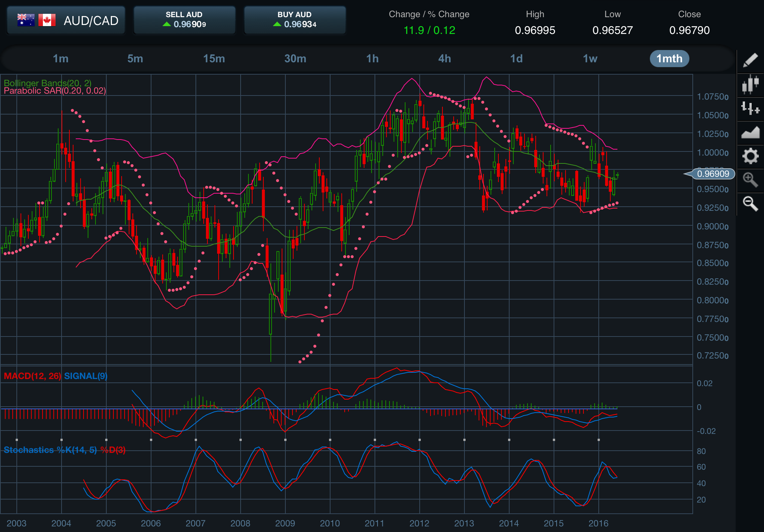Open the AUD/CAD pair selector
Viewport: 764px width, 532px height.
coord(66,20)
